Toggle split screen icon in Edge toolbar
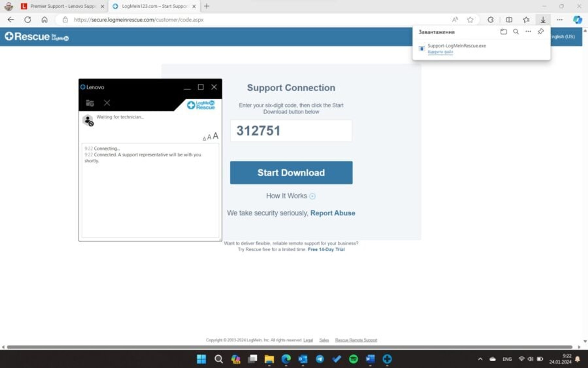This screenshot has width=588, height=368. pyautogui.click(x=509, y=20)
